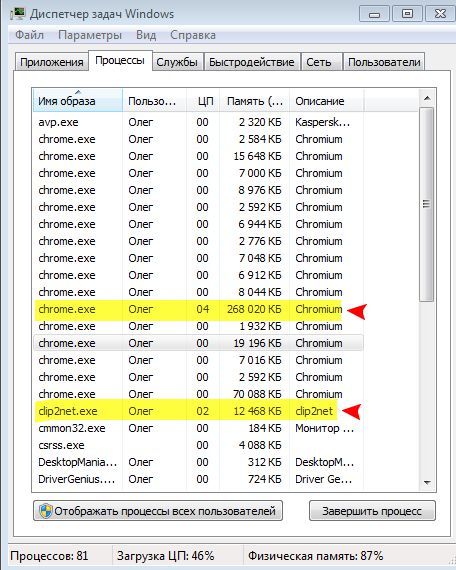This screenshot has width=456, height=570.
Task: Switch to the Сеть tab
Action: click(x=319, y=62)
